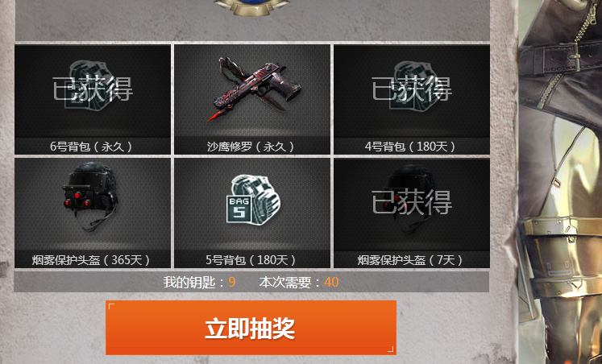Screen dimensions: 602x364
Task: Click the 5号背包（180天）label
Action: 252,260
